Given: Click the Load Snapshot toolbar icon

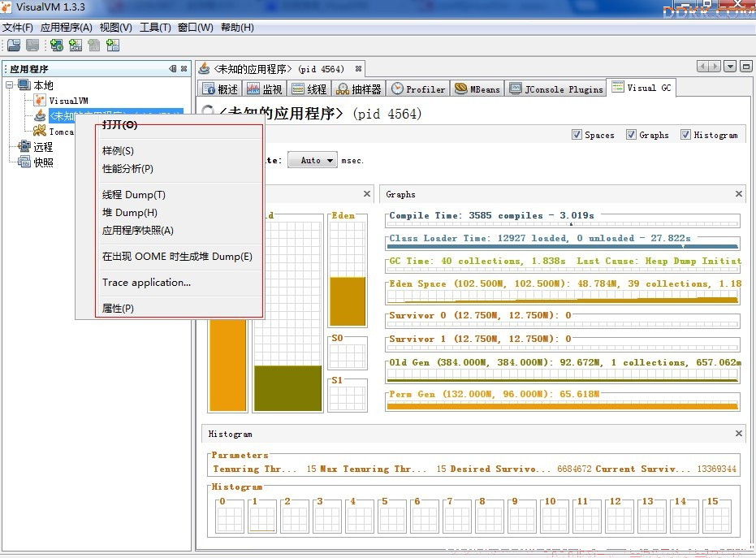Looking at the screenshot, I should coord(14,45).
